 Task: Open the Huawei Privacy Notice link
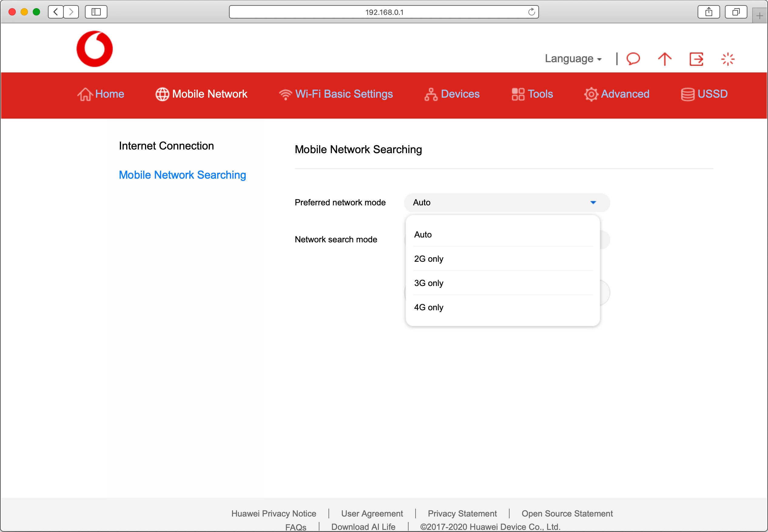(274, 513)
